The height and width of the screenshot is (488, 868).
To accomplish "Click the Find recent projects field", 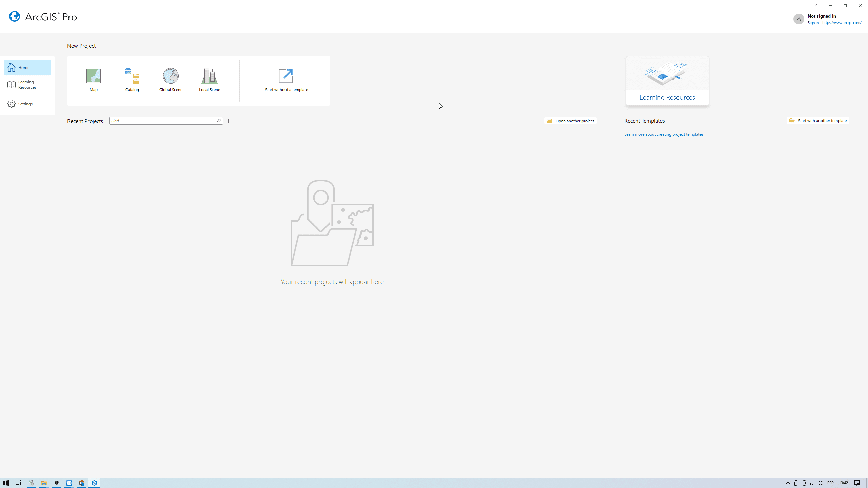I will (163, 121).
